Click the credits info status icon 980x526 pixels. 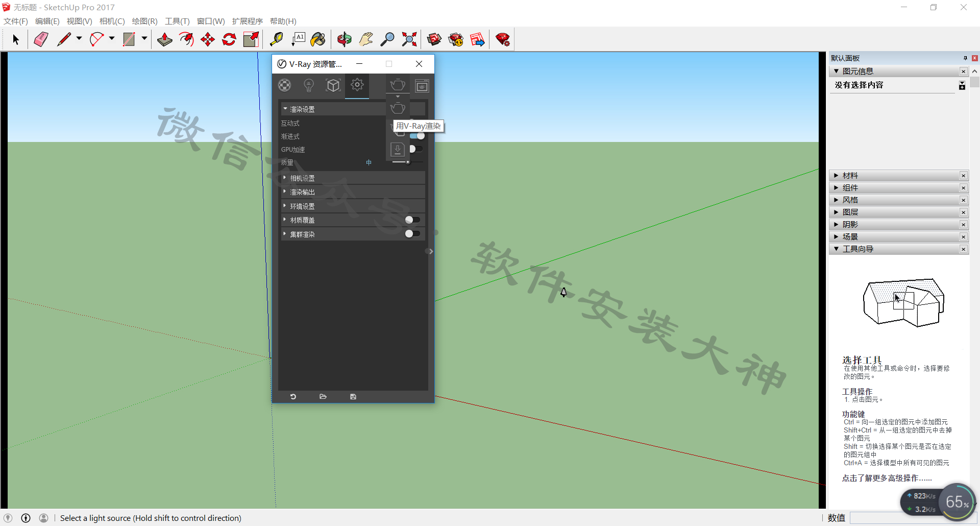26,518
